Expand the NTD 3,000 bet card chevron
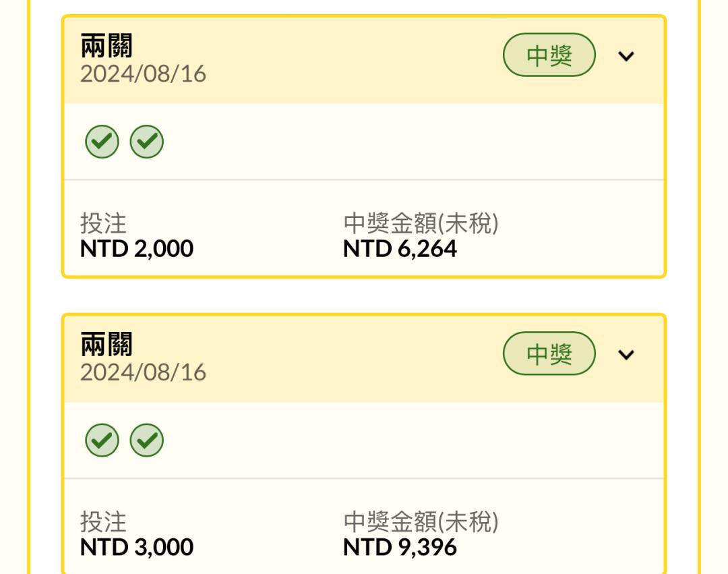This screenshot has height=574, width=728. tap(626, 355)
